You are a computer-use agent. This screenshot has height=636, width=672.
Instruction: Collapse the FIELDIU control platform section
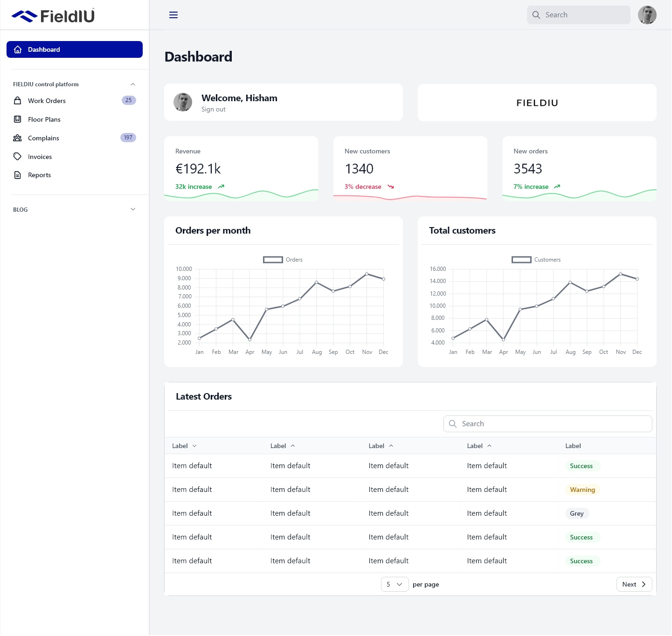click(x=133, y=84)
